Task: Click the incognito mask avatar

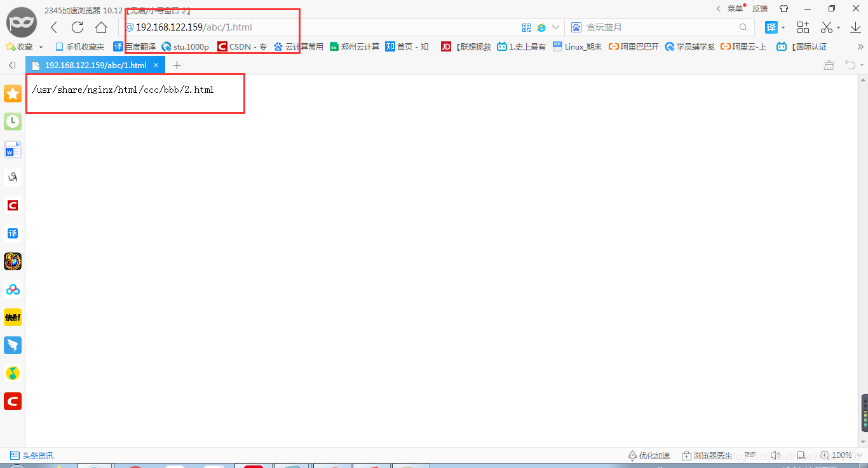Action: click(22, 23)
